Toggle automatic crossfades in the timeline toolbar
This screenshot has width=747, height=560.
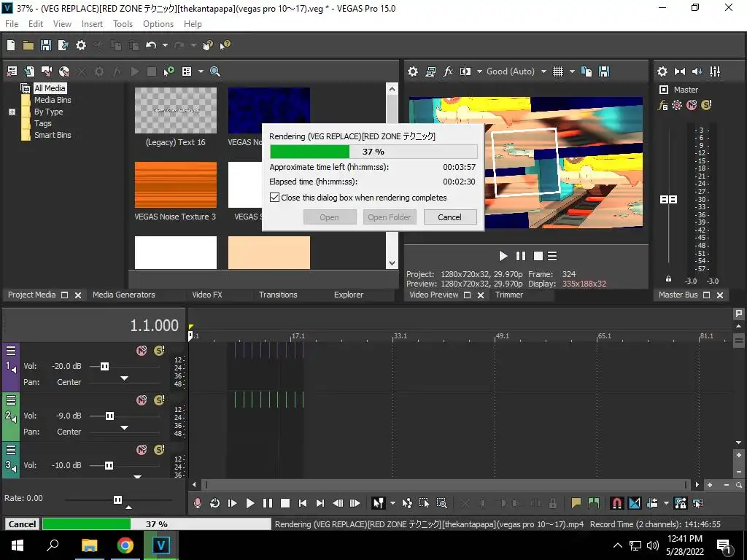(635, 503)
